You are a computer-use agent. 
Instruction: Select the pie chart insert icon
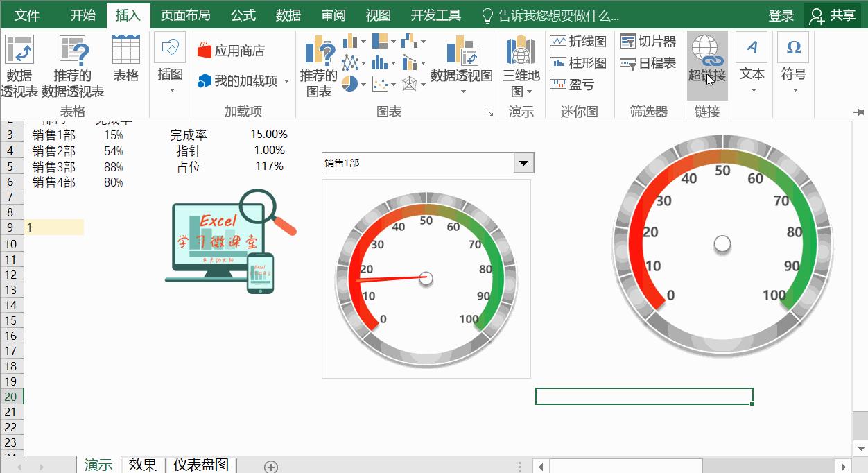point(350,83)
